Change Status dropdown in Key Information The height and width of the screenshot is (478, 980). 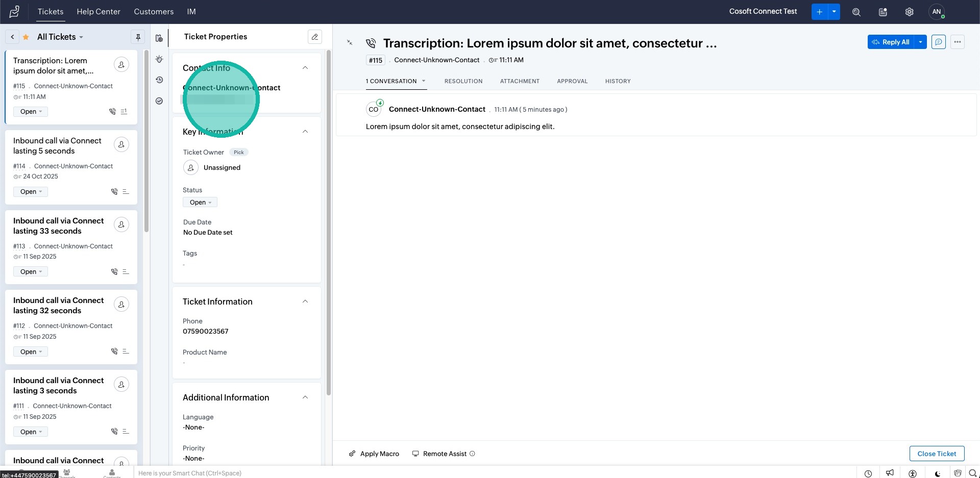tap(200, 203)
